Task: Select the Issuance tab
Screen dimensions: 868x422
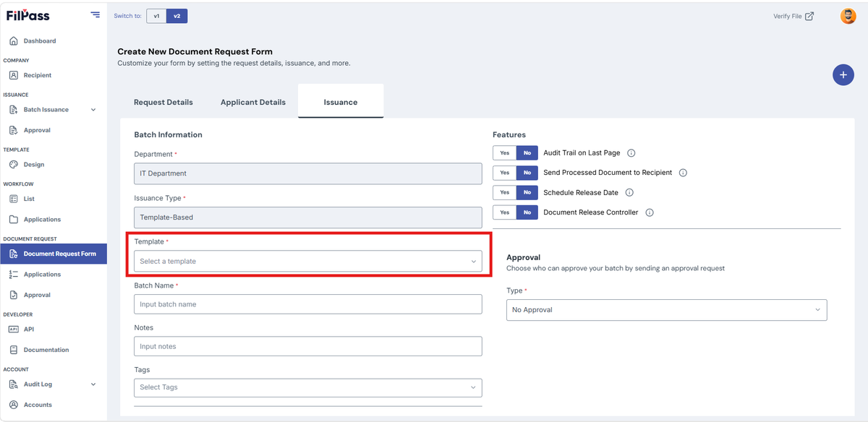Action: [341, 102]
